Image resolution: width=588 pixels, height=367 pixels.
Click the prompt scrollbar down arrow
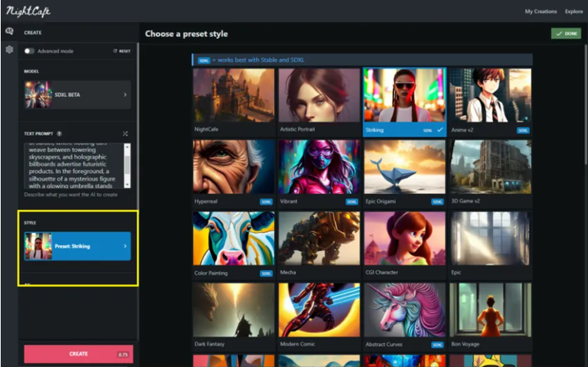[x=128, y=185]
